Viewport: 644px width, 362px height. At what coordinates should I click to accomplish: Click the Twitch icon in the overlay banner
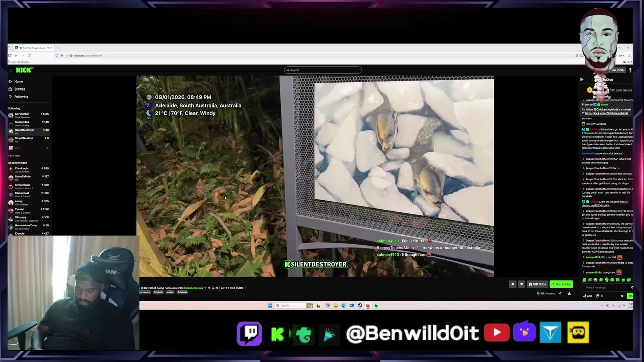(250, 334)
